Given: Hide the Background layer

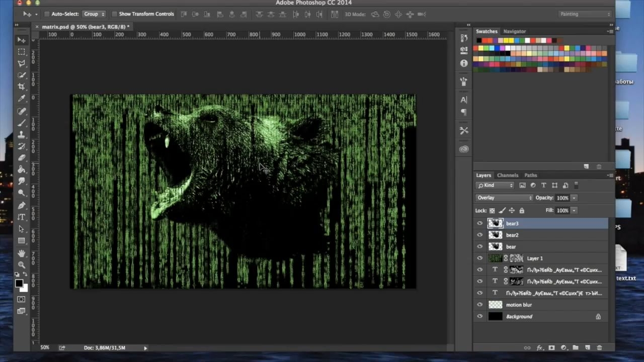Looking at the screenshot, I should pyautogui.click(x=479, y=316).
